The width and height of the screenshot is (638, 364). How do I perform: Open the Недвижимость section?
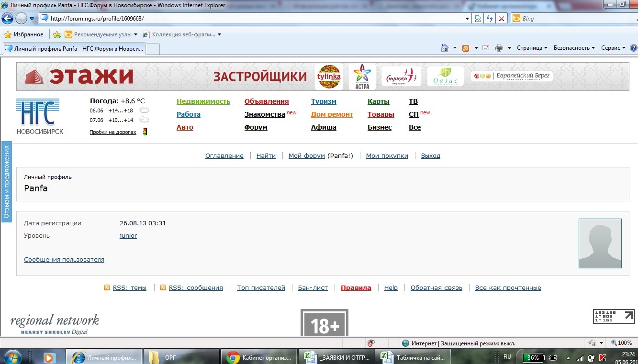203,101
